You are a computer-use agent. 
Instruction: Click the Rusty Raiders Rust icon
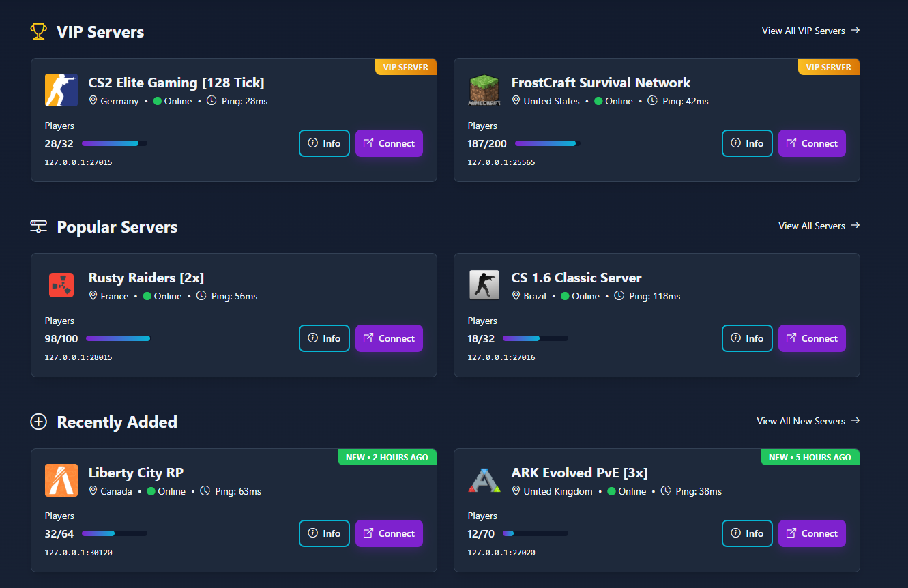61,285
